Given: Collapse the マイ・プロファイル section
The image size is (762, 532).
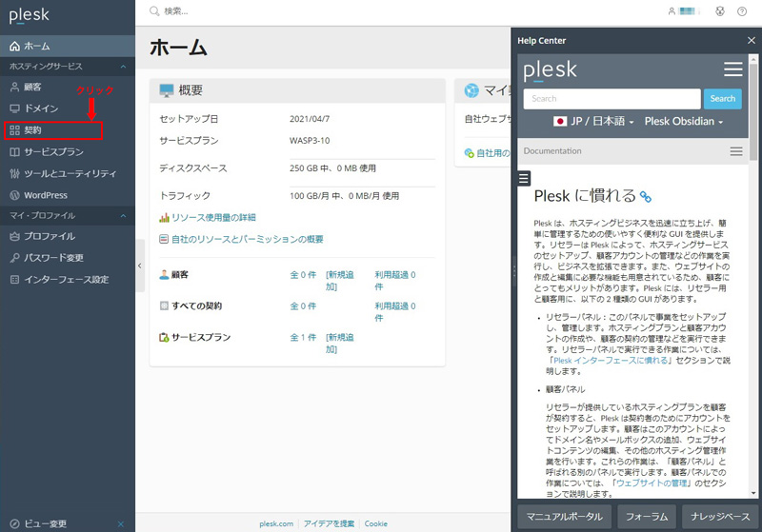Looking at the screenshot, I should 123,216.
